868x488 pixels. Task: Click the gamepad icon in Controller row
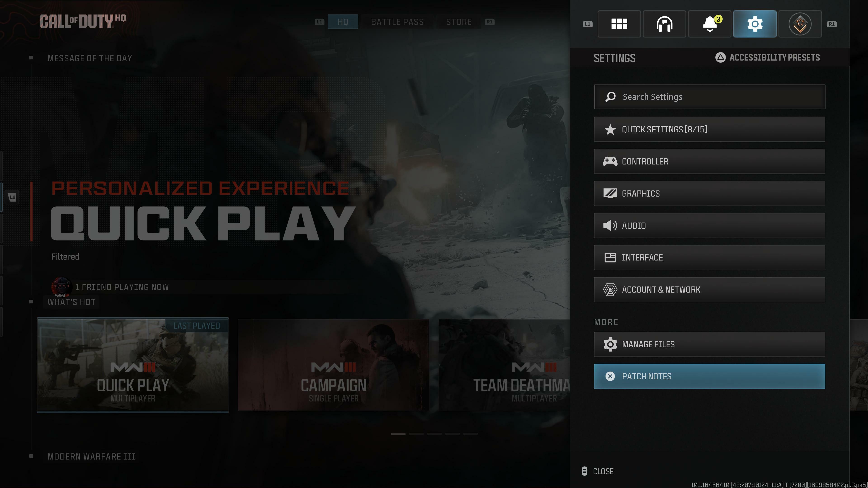click(x=610, y=161)
